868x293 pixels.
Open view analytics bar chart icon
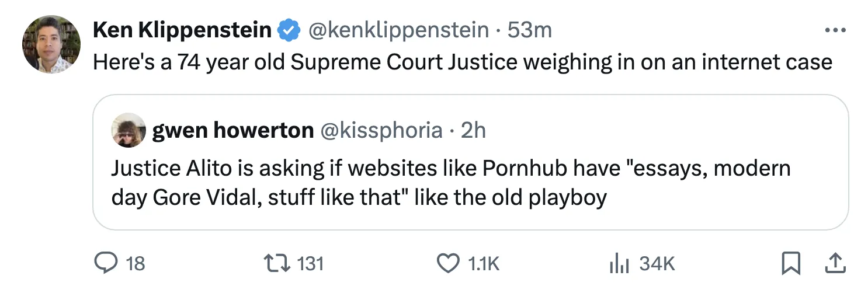coord(619,264)
